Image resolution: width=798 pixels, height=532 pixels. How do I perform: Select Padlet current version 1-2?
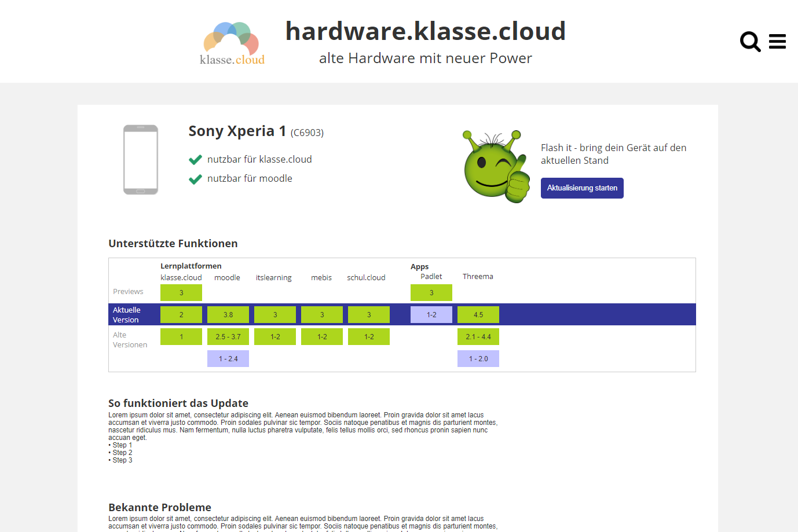tap(431, 315)
